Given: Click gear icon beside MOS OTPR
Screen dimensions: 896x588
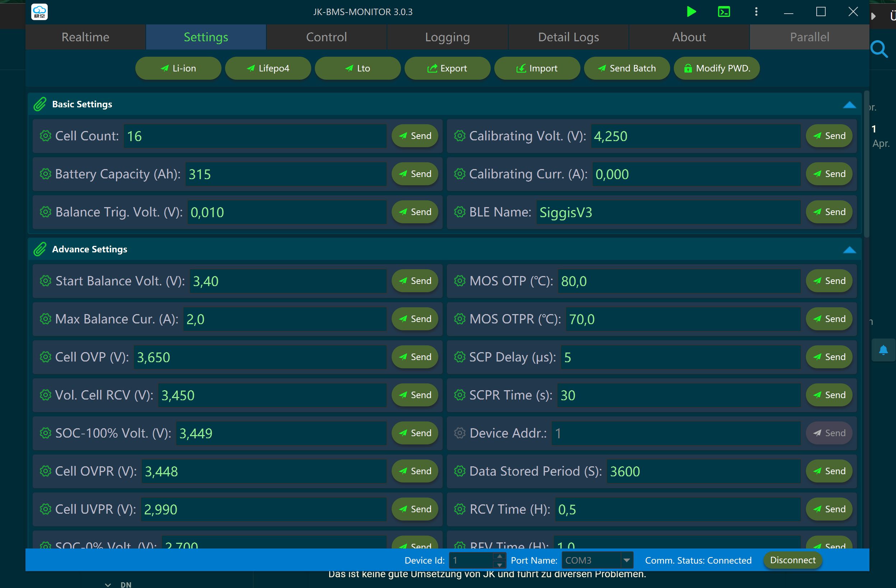Looking at the screenshot, I should (x=460, y=318).
